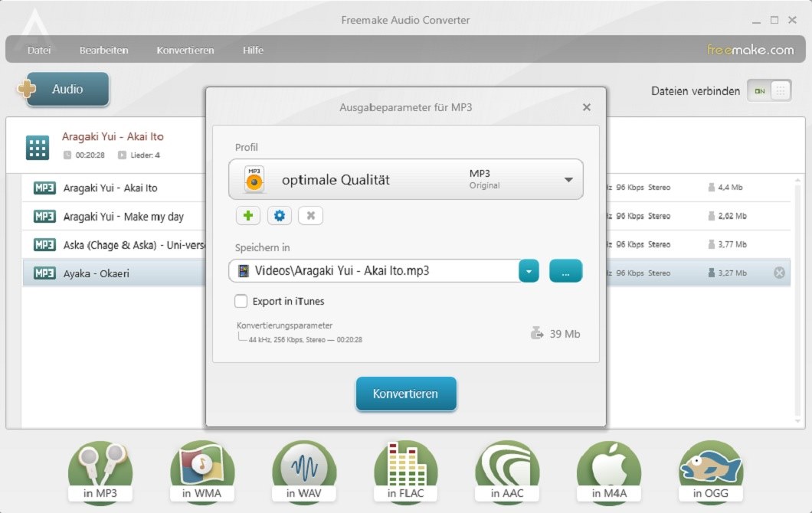This screenshot has height=513, width=812.
Task: Click the blue Konvertieren button
Action: point(406,394)
